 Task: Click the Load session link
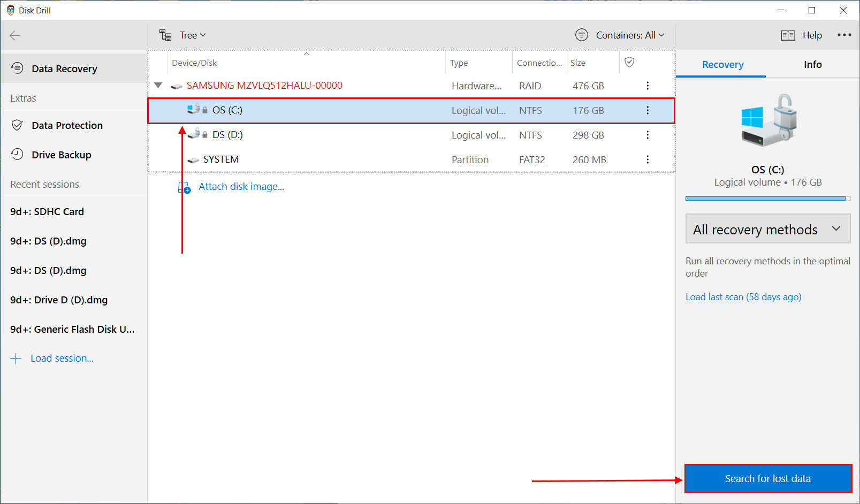pyautogui.click(x=62, y=358)
